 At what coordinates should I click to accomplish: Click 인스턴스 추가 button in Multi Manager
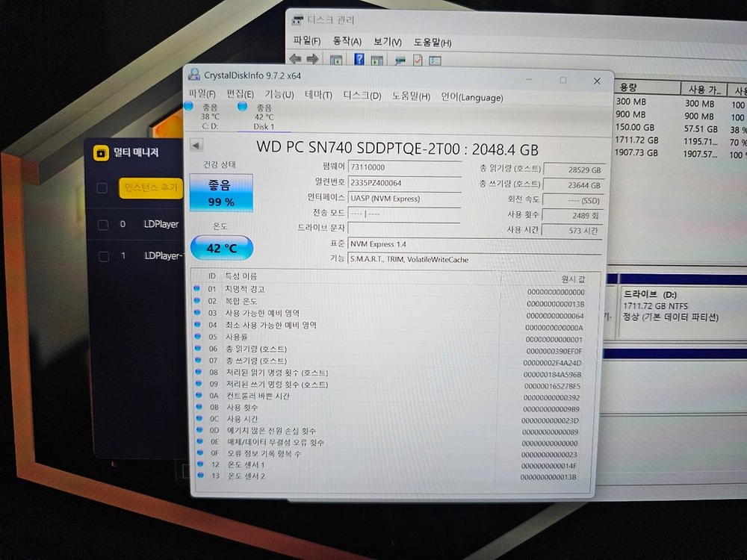click(151, 188)
